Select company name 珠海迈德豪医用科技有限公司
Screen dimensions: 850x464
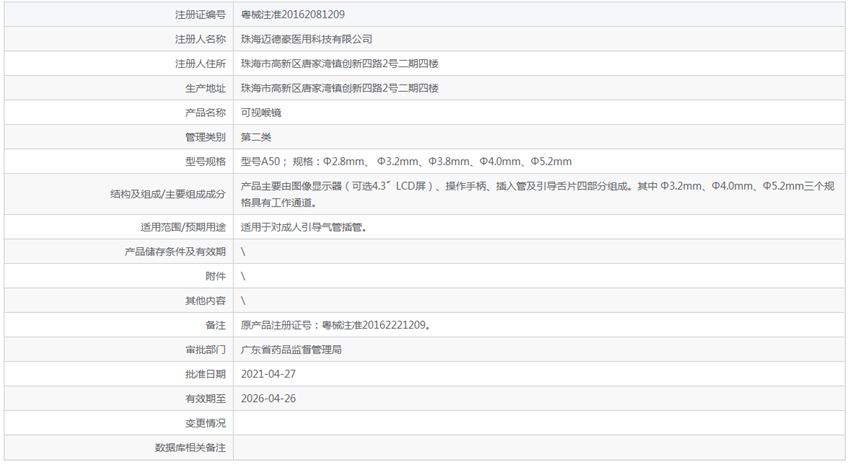[306, 39]
